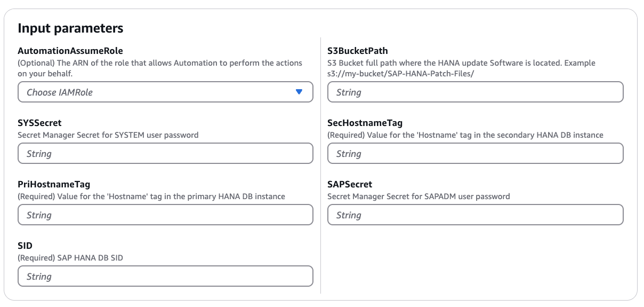Click the SAPADM user password description text
This screenshot has height=307, width=644.
tap(418, 196)
